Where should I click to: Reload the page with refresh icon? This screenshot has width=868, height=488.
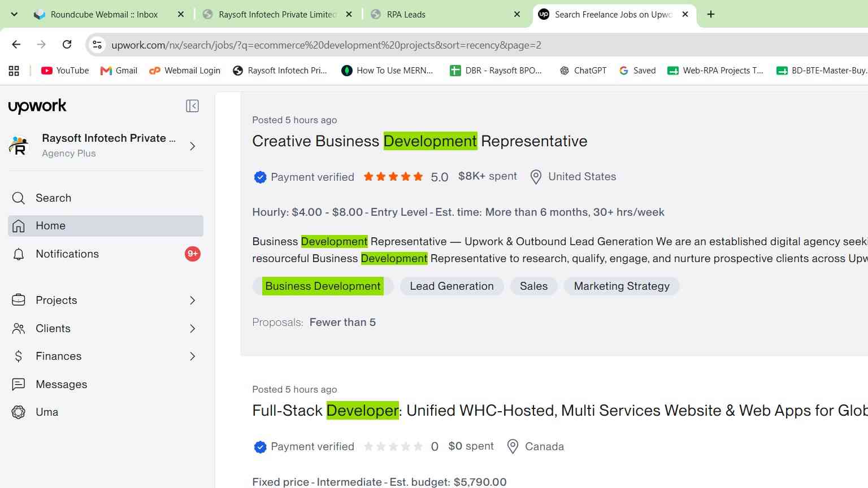point(67,45)
